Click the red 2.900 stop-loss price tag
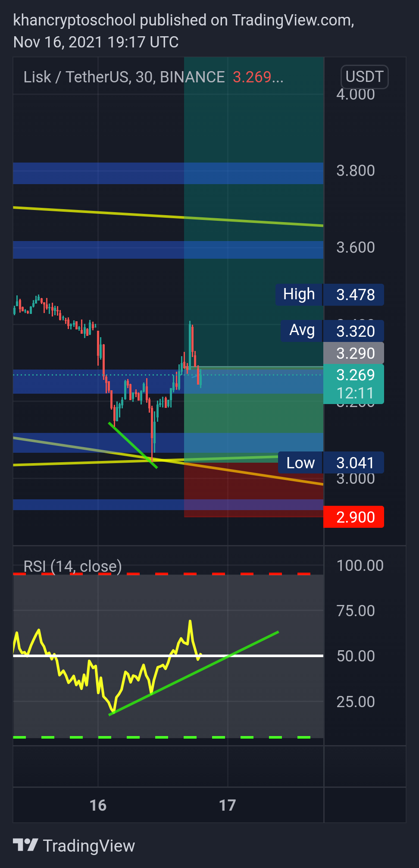419x868 pixels. pos(353,517)
